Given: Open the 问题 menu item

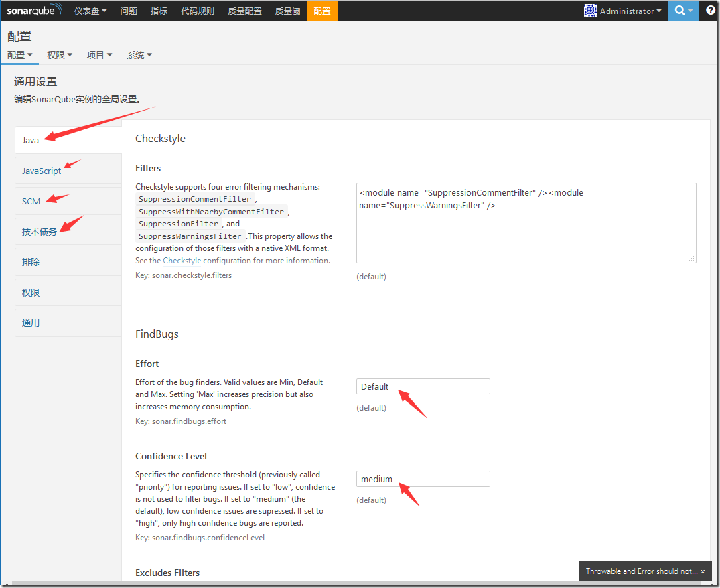Looking at the screenshot, I should coord(129,11).
